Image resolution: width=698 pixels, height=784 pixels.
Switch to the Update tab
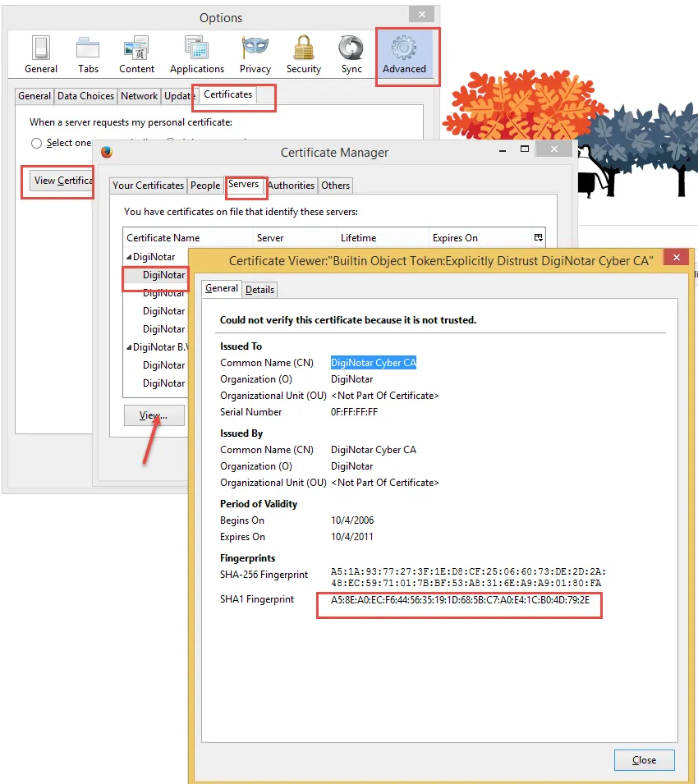click(x=178, y=96)
